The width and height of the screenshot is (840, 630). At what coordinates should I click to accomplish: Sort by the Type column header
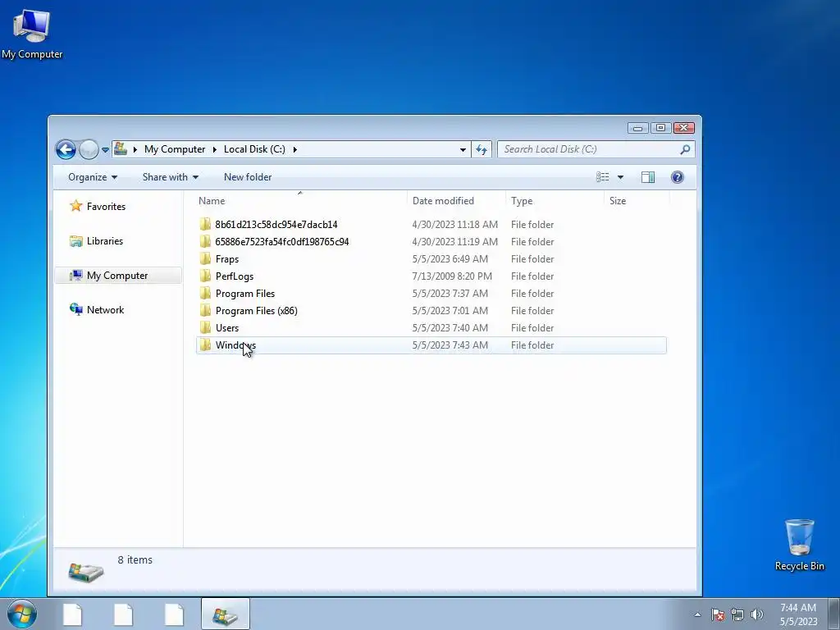tap(555, 201)
